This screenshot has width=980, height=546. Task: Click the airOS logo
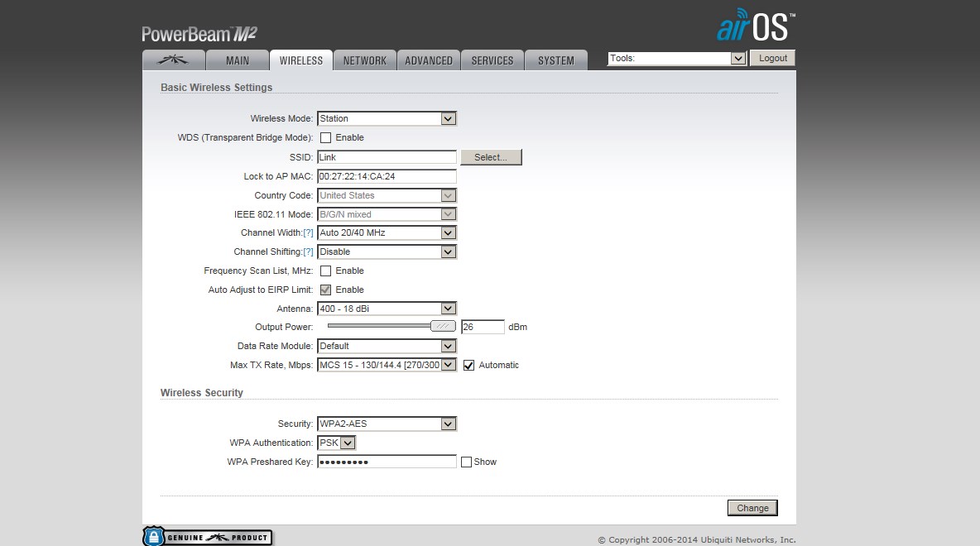[757, 26]
